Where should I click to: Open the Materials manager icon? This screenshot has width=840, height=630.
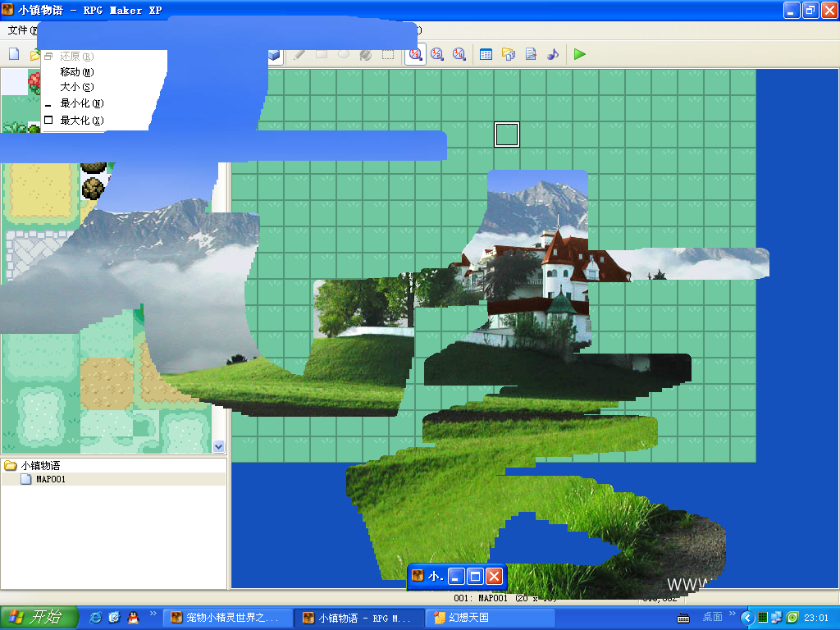click(x=509, y=54)
